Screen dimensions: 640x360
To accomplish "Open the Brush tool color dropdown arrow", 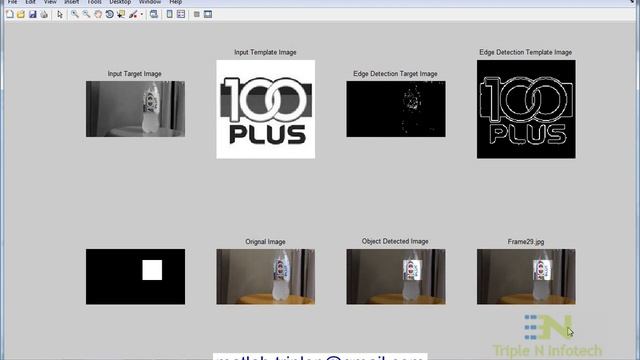I will point(142,15).
